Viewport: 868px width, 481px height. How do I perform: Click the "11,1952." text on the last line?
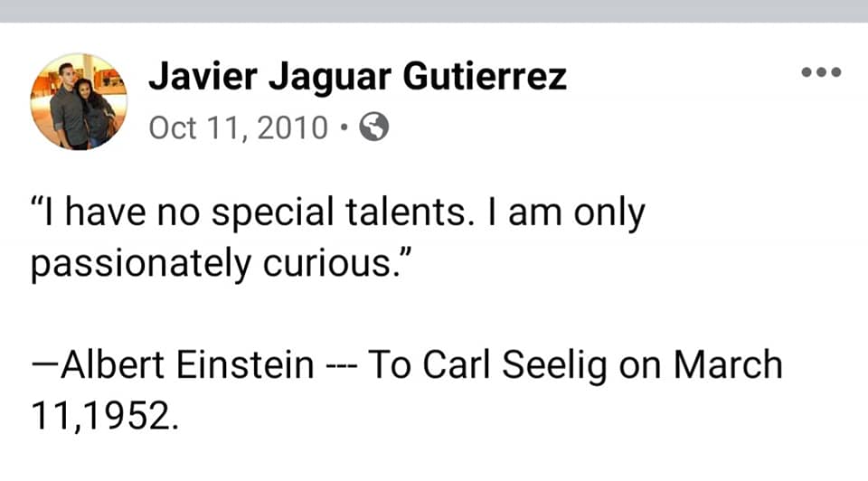[99, 414]
